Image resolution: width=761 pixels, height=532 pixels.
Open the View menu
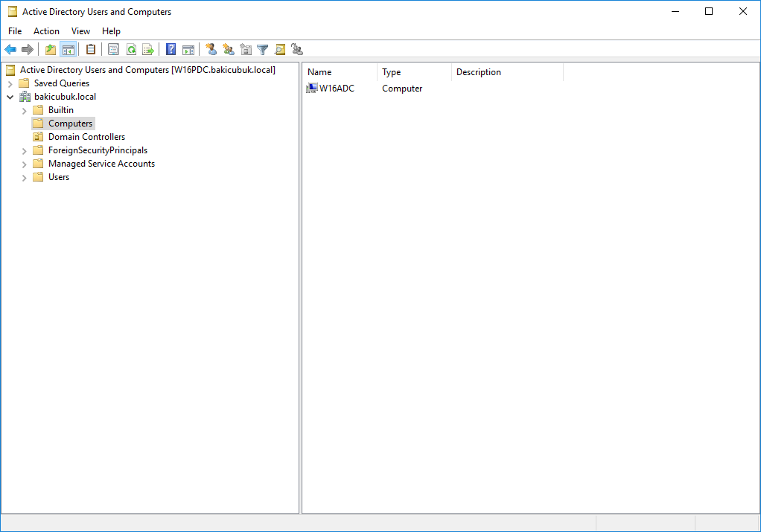(x=80, y=31)
